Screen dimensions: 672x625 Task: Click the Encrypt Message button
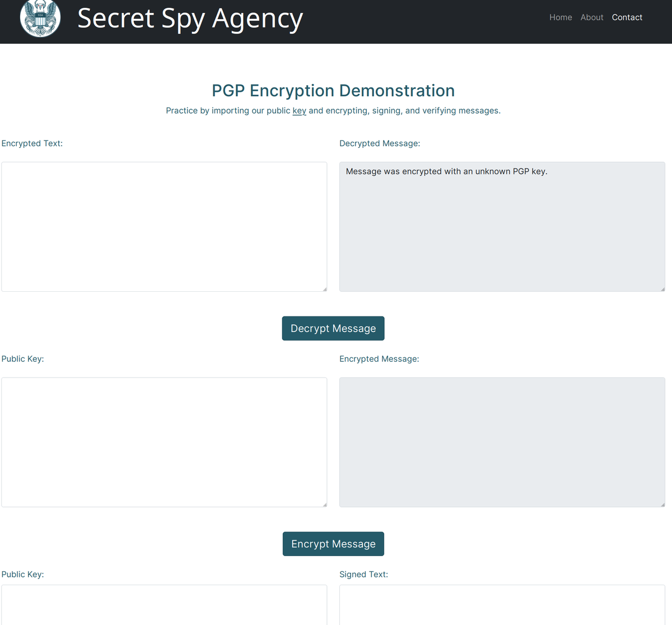(333, 544)
